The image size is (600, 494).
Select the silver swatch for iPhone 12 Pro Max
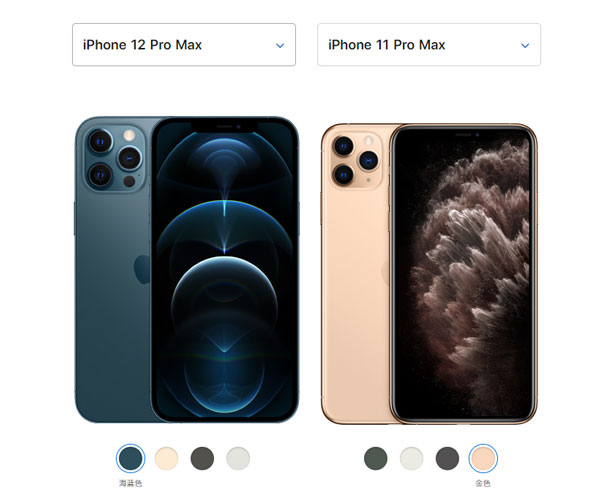point(238,458)
